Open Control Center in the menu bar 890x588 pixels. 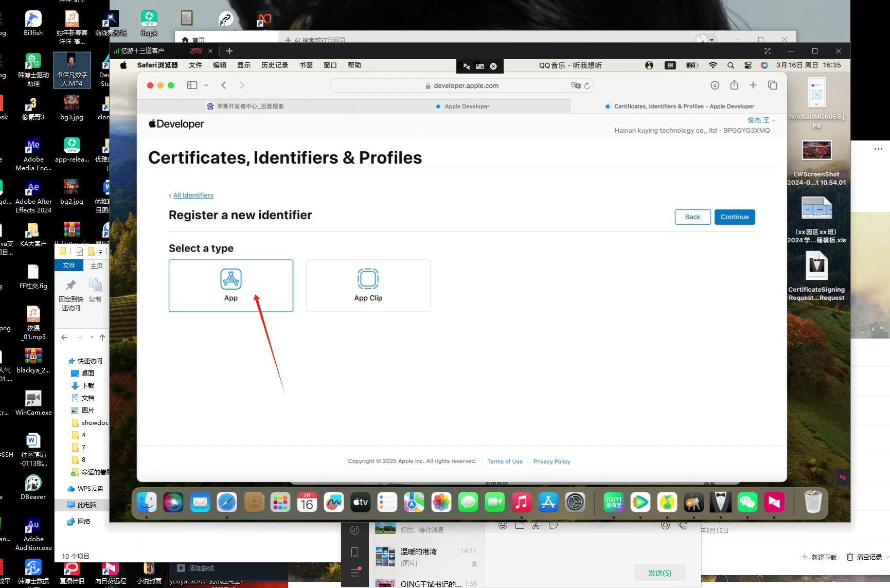tap(748, 65)
